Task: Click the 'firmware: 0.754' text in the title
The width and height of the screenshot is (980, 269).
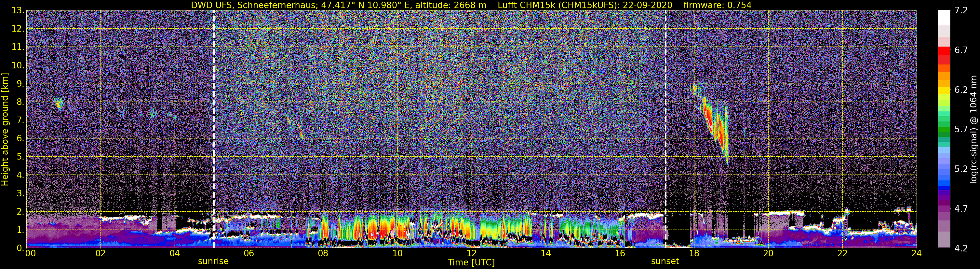Action: (718, 5)
